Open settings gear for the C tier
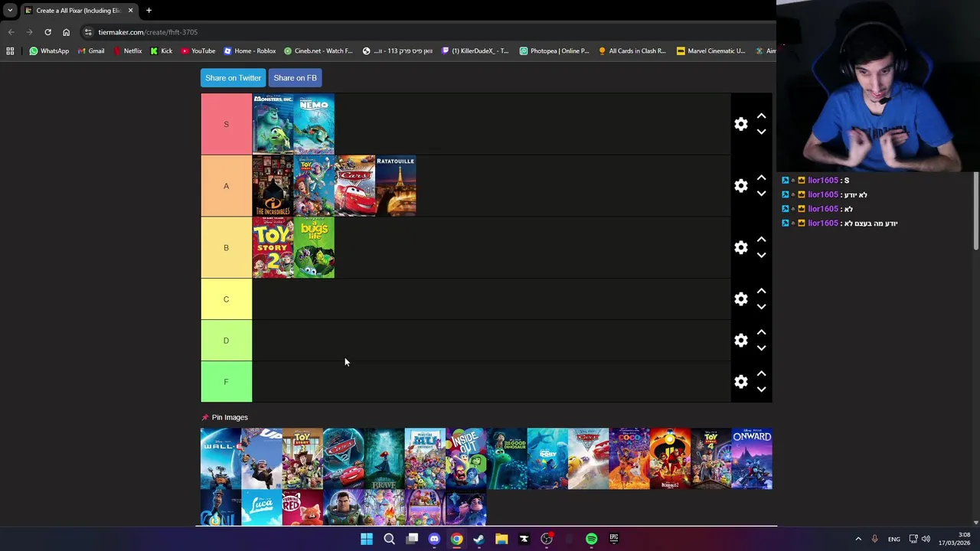The width and height of the screenshot is (980, 551). [x=740, y=299]
